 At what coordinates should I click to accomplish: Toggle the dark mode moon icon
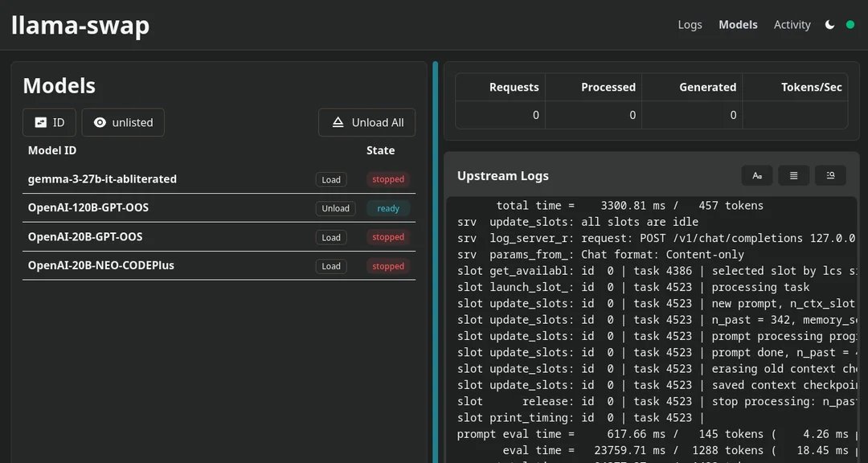point(829,25)
